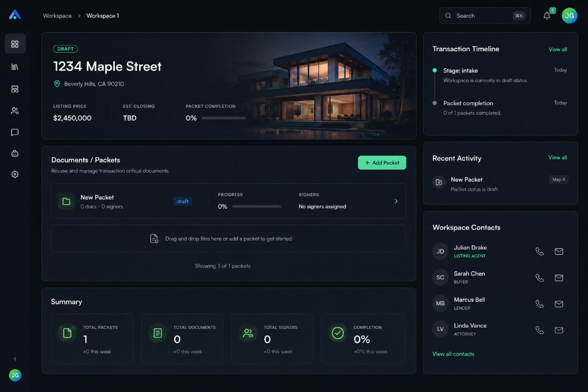
Task: Click the app logo in the sidebar
Action: [15, 14]
